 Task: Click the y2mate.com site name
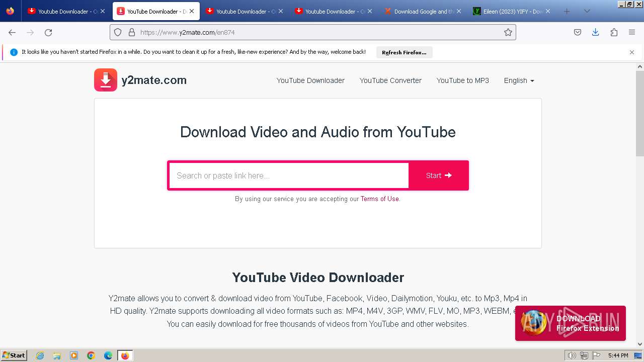[x=154, y=80]
